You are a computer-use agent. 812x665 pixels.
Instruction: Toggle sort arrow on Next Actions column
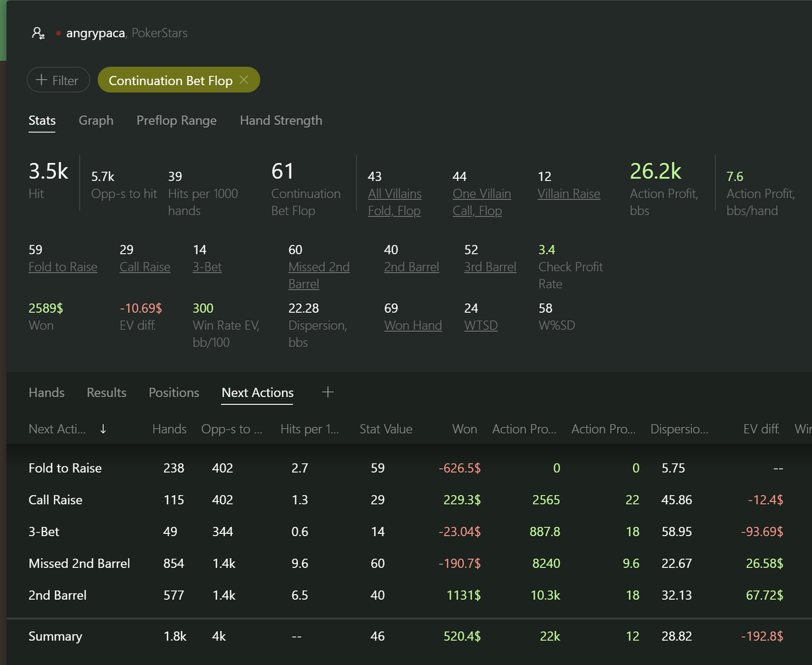pyautogui.click(x=103, y=429)
